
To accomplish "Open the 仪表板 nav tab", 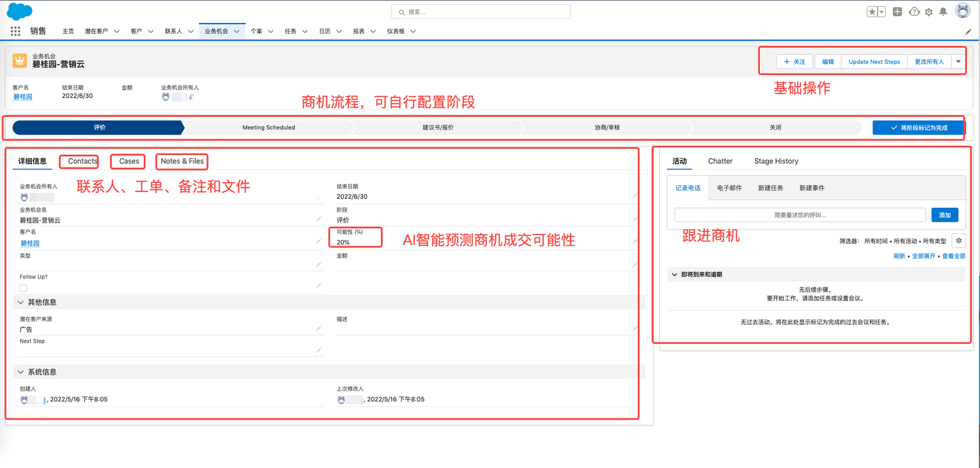I will [396, 31].
